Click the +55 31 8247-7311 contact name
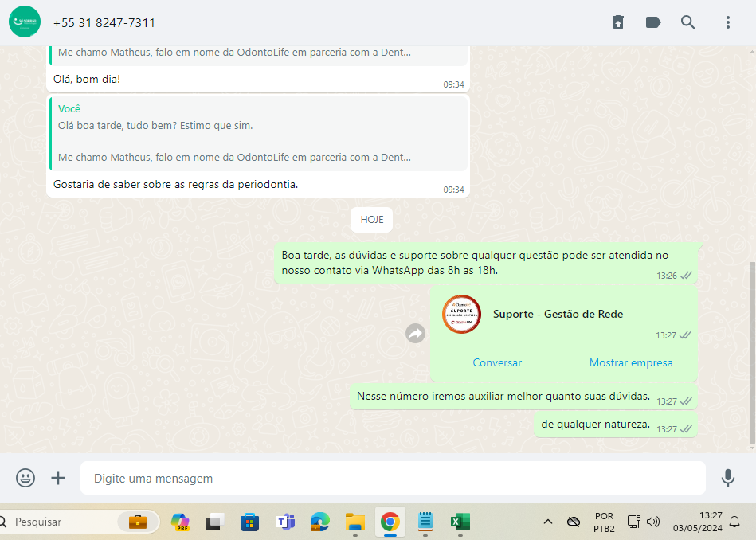 [x=104, y=22]
